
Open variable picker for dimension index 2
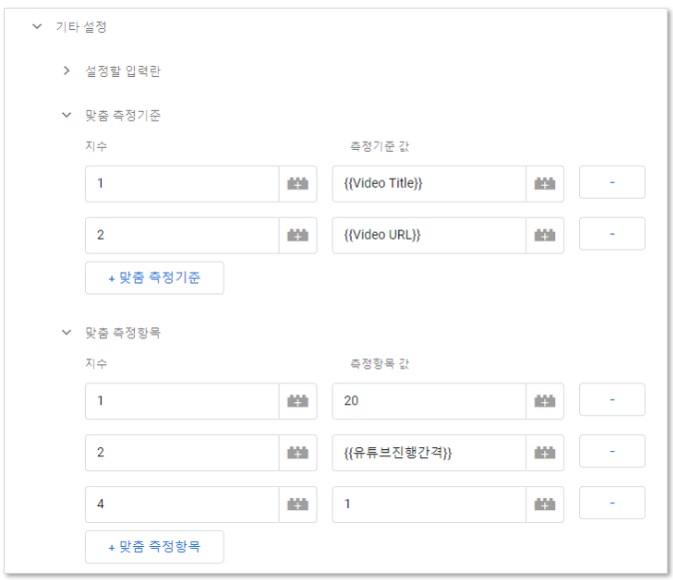(x=298, y=235)
